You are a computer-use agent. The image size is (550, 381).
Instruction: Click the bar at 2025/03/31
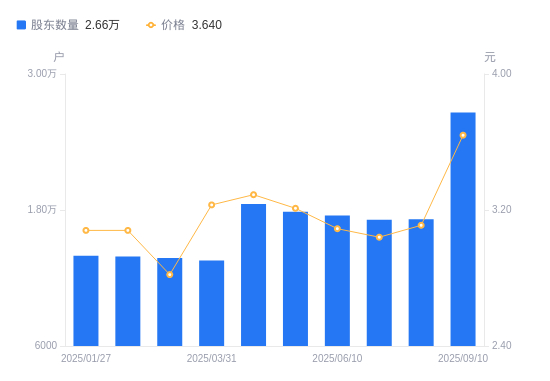tap(212, 303)
